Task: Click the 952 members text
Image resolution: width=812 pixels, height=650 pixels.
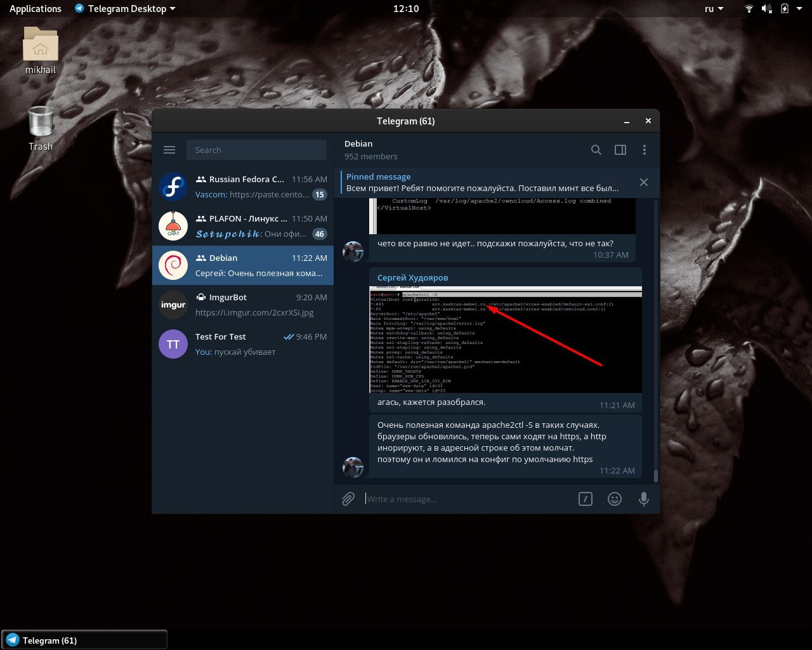Action: coord(371,156)
